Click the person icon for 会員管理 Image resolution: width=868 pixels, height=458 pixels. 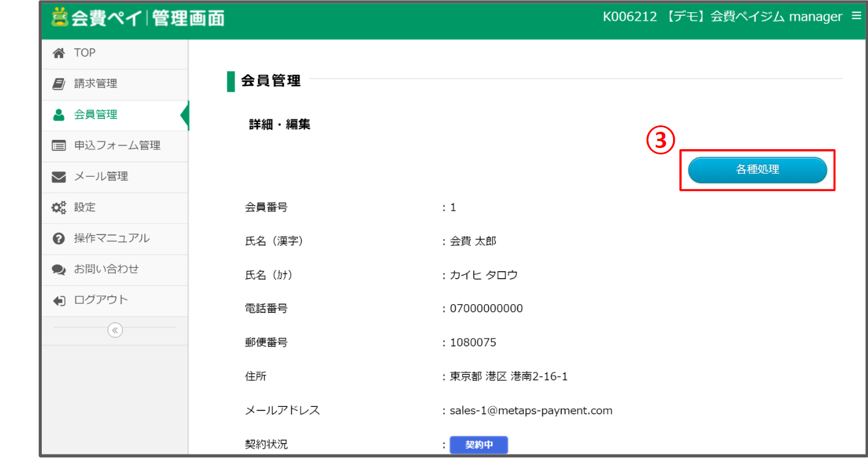click(x=59, y=115)
